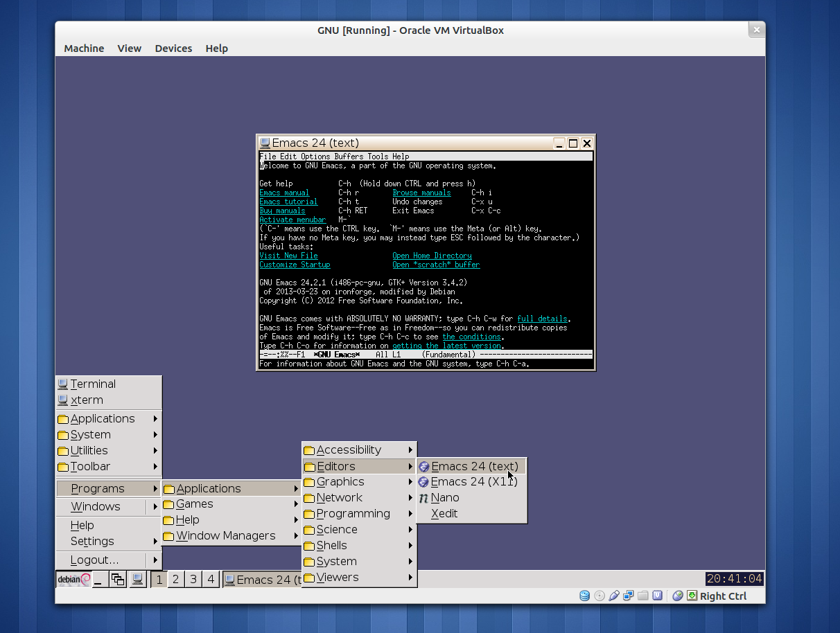The height and width of the screenshot is (633, 840).
Task: Click the Accessibility folder icon
Action: (x=309, y=451)
